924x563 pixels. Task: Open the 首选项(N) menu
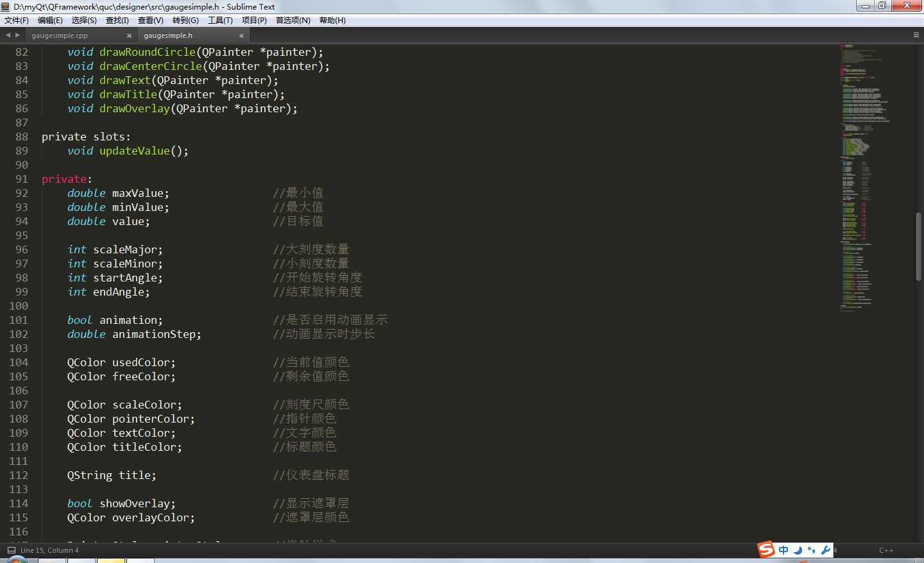click(x=293, y=21)
